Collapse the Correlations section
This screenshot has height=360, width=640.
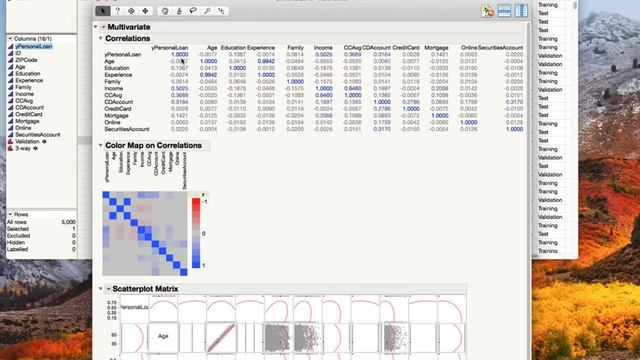pyautogui.click(x=100, y=38)
